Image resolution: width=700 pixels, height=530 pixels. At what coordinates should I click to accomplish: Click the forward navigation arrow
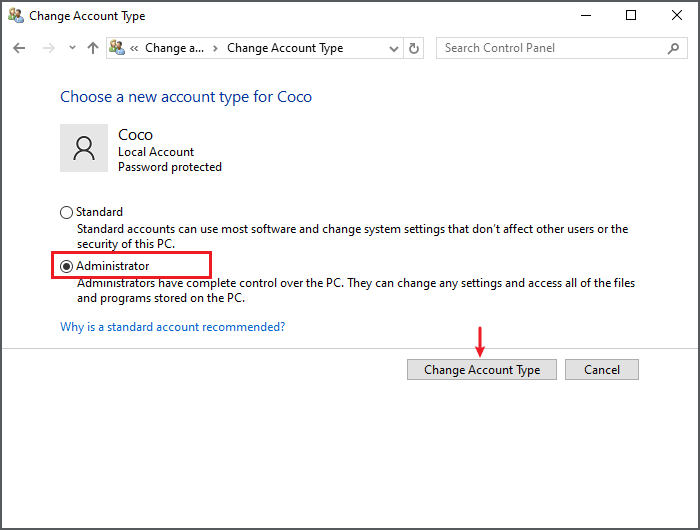tap(48, 48)
